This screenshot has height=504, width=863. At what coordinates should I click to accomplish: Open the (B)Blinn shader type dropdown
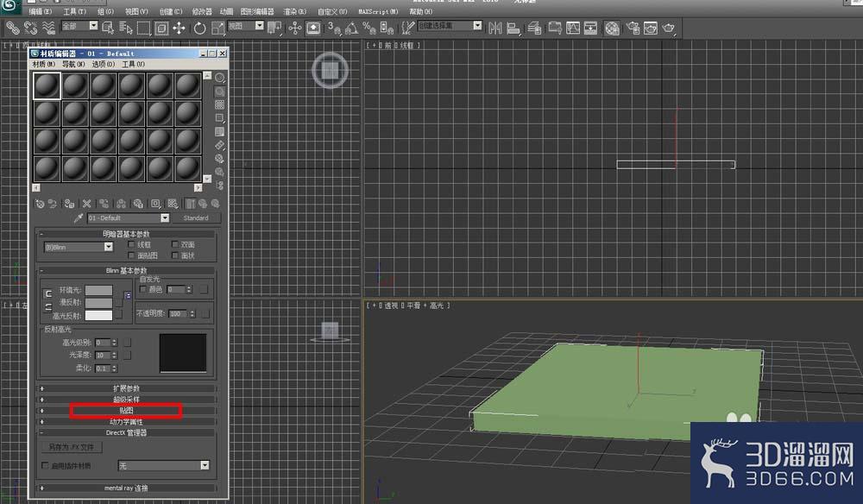[109, 247]
